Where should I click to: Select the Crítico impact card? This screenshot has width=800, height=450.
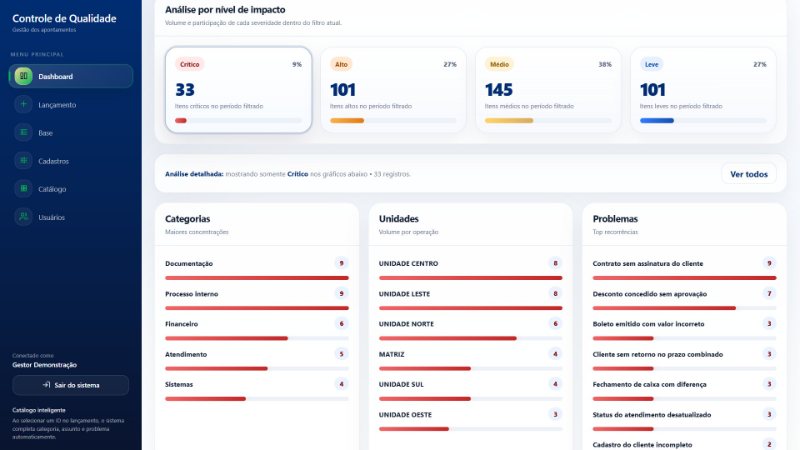(x=238, y=90)
